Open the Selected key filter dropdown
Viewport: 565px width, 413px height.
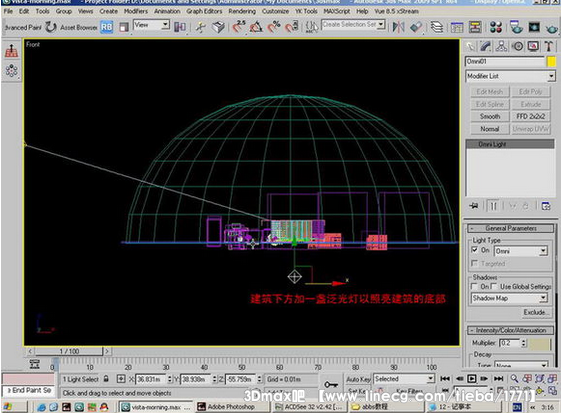pyautogui.click(x=404, y=379)
